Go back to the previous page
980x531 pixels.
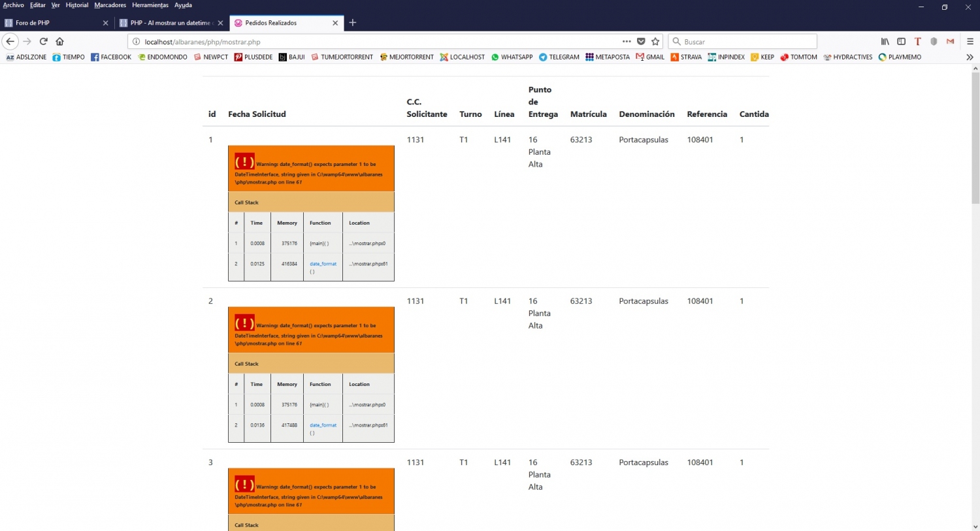pos(10,41)
